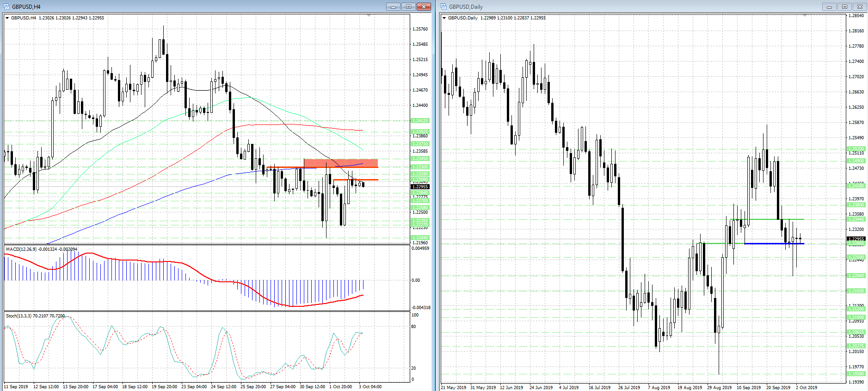Viewport: 868px width, 391px height.
Task: Select the GBPUSD,H4 window title text
Action: tap(26, 7)
